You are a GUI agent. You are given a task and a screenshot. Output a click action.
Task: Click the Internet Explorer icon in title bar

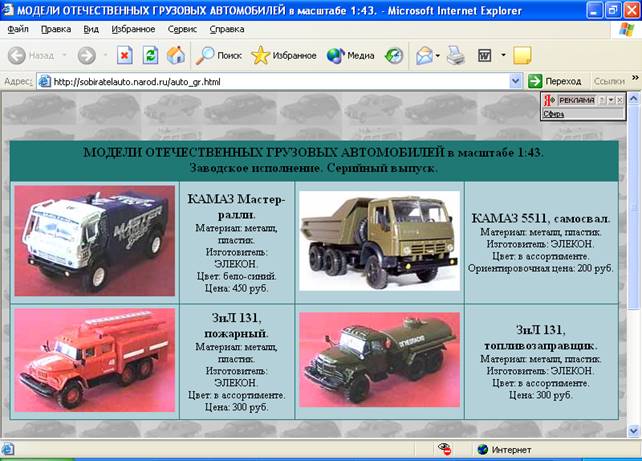click(7, 10)
